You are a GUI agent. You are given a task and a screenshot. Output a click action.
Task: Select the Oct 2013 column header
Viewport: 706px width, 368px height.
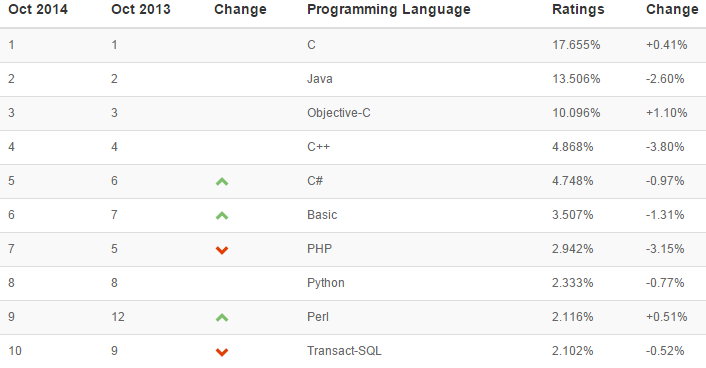(x=141, y=9)
